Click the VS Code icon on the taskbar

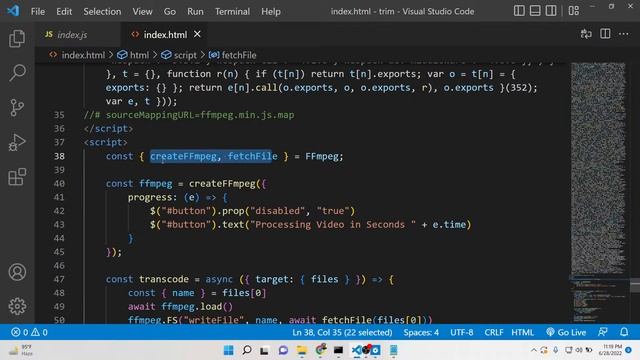pyautogui.click(x=356, y=350)
